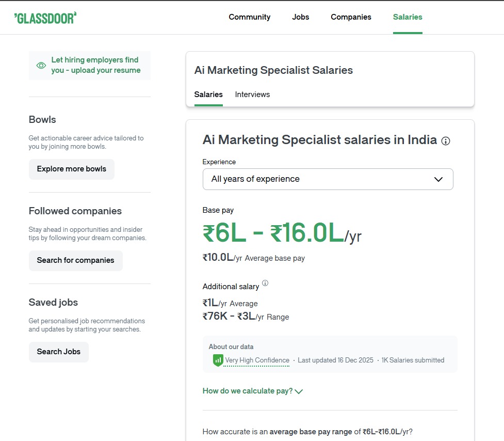This screenshot has height=441, width=504.
Task: Select the Companies navigation link
Action: pyautogui.click(x=351, y=17)
